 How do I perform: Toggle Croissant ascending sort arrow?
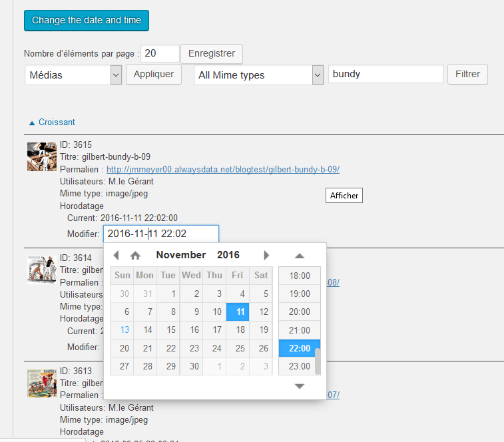point(32,123)
